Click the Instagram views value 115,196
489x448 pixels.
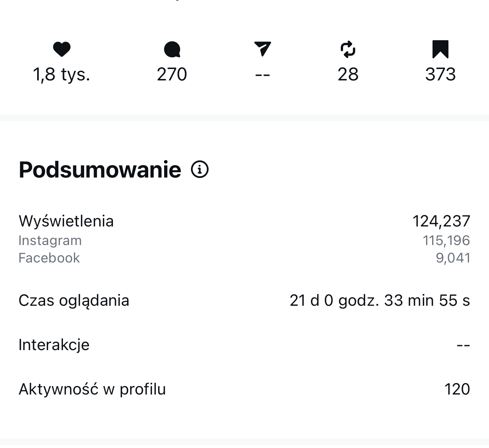(446, 241)
